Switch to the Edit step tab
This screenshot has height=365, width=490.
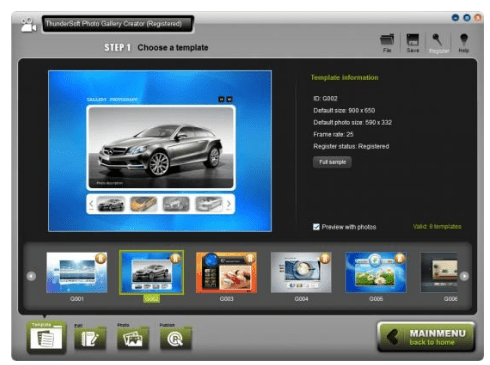90,337
